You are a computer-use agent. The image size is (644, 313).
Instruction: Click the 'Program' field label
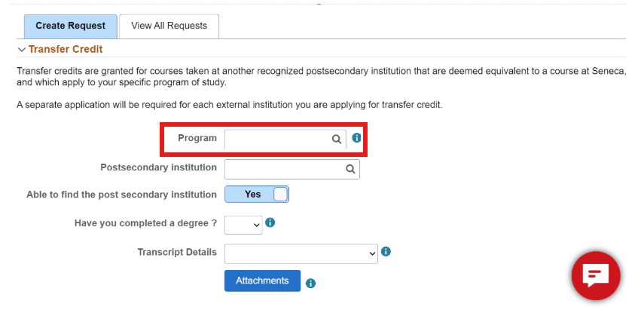click(197, 138)
